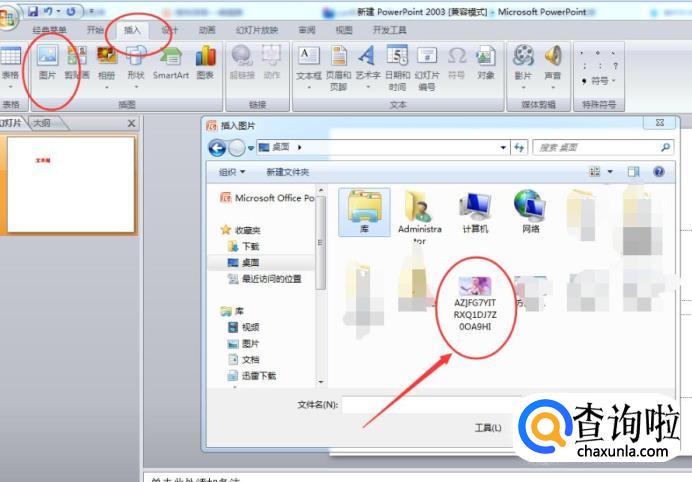The width and height of the screenshot is (692, 482).
Task: Select slide 1 thumbnail in Slides pane
Action: click(x=71, y=185)
